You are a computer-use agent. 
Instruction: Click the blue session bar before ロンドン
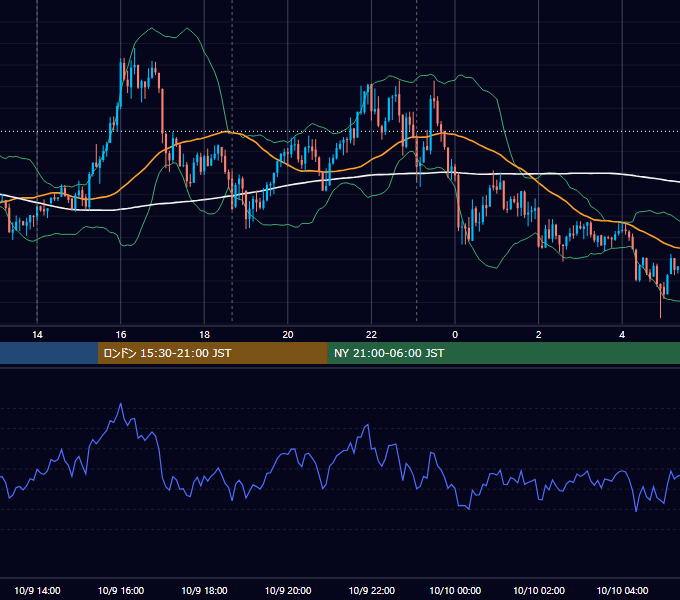coord(49,353)
